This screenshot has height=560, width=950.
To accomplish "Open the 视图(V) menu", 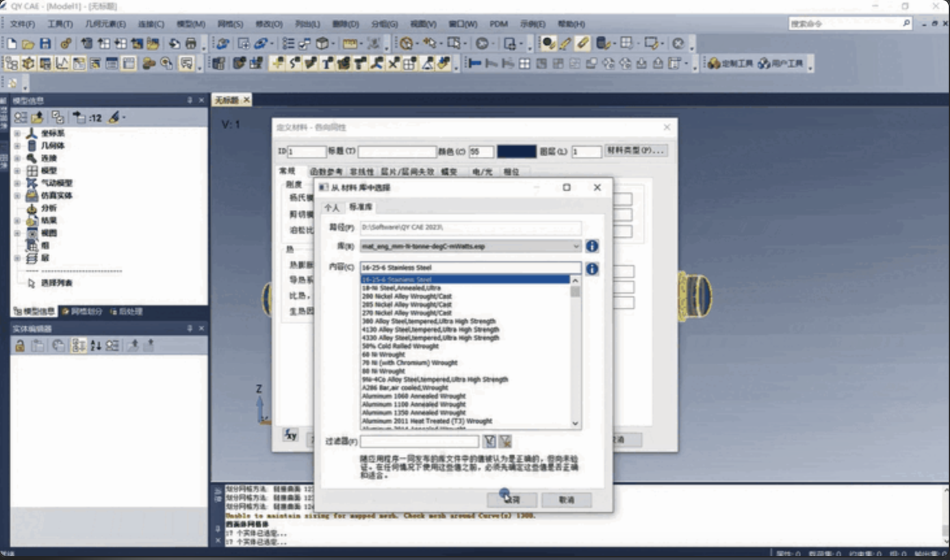I will (x=423, y=23).
